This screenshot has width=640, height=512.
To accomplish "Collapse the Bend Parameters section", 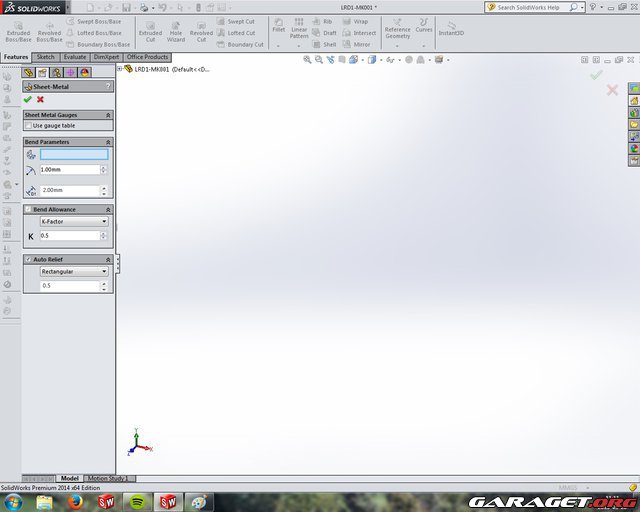I will coord(108,142).
